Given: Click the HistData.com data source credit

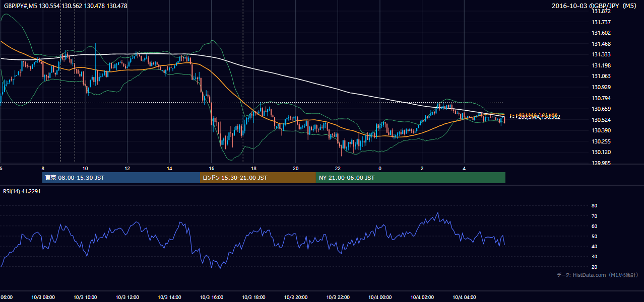Looking at the screenshot, I should 597,275.
